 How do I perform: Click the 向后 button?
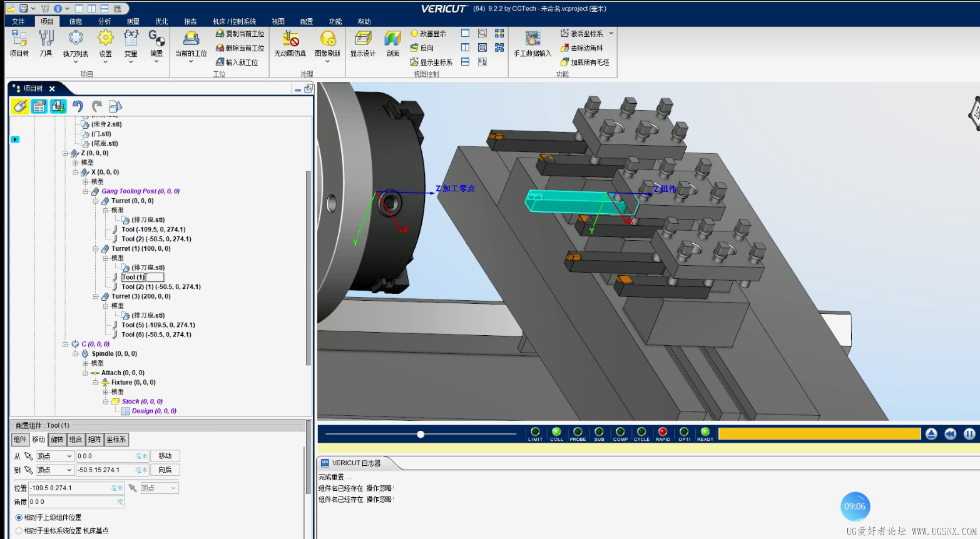click(x=165, y=470)
